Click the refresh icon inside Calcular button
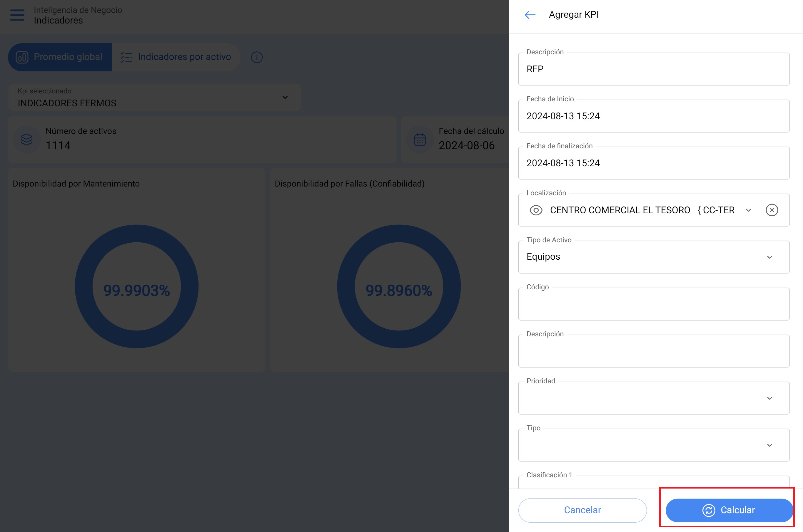 [x=709, y=510]
